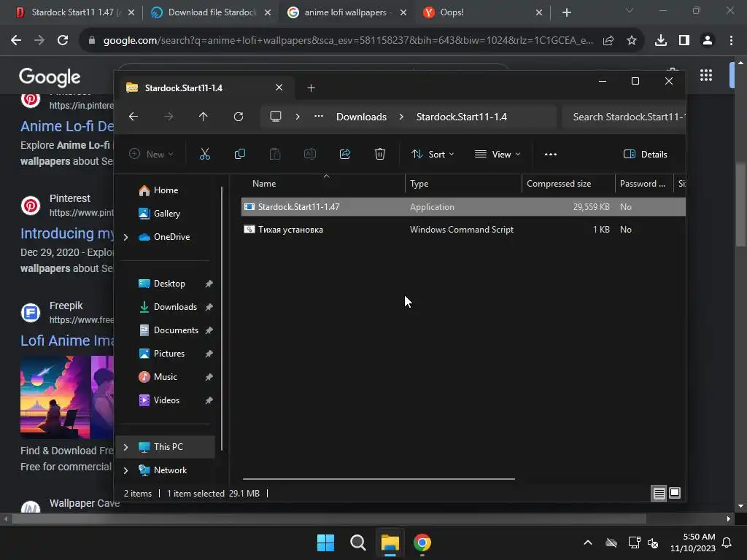This screenshot has height=560, width=747.
Task: Reload the Chrome page
Action: pyautogui.click(x=63, y=41)
